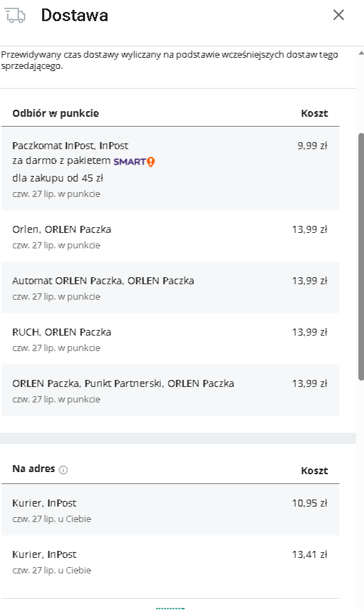This screenshot has height=610, width=364.
Task: Select the Paczkomat InPost delivery row
Action: coord(170,169)
